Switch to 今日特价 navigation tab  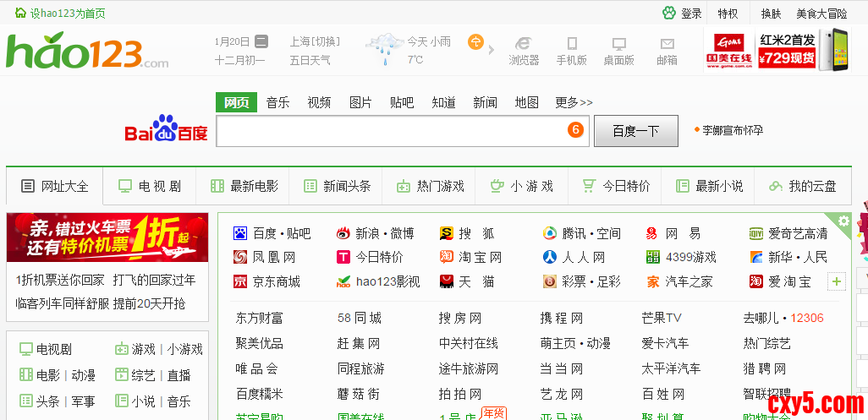614,186
